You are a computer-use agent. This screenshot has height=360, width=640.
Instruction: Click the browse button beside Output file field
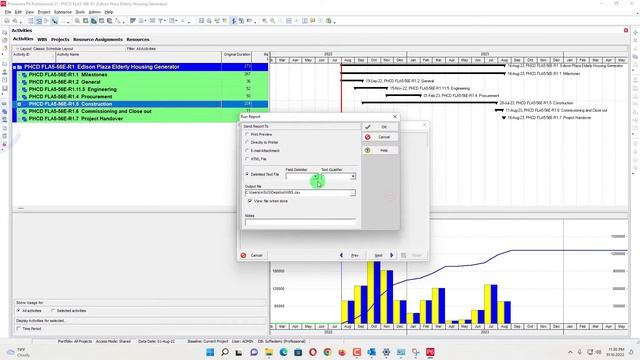click(353, 193)
